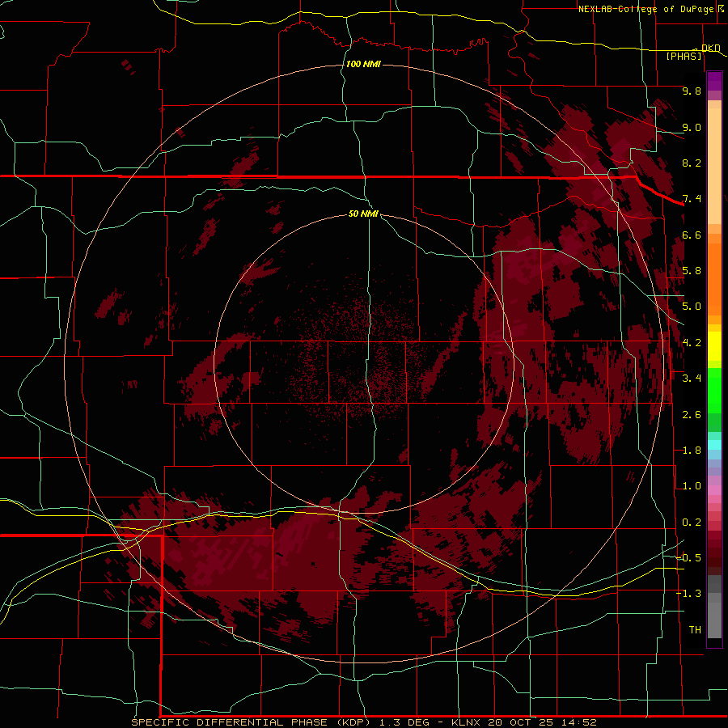Click the 6.6 value on the color scale
Screen dimensions: 728x728
[692, 235]
